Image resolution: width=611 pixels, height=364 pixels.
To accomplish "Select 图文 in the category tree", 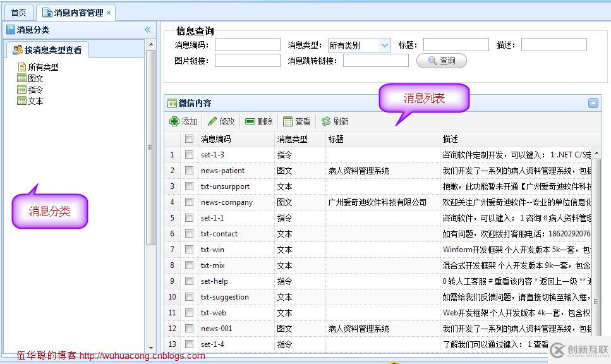I will coord(35,78).
